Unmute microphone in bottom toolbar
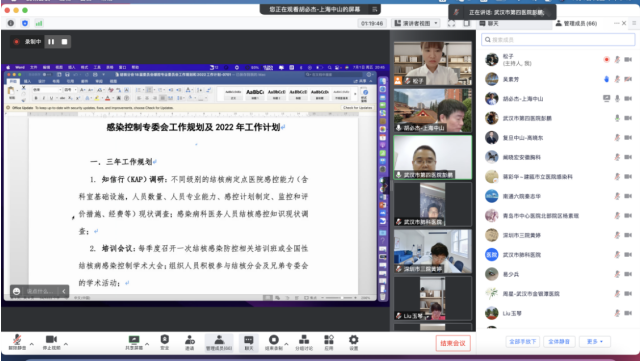The height and width of the screenshot is (361, 642). pos(17,342)
